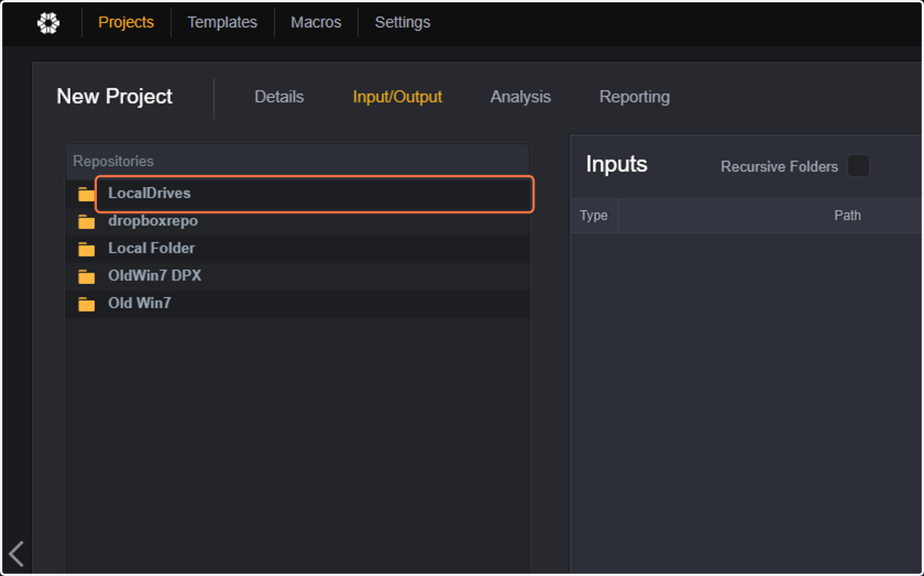Select the OldWin7 DPX repository

tap(297, 276)
